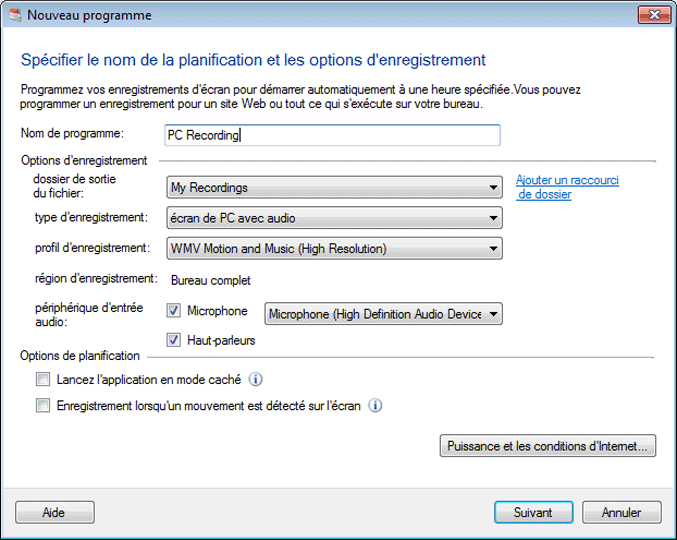The image size is (677, 540).
Task: Click the Nom de programme text field
Action: [332, 135]
